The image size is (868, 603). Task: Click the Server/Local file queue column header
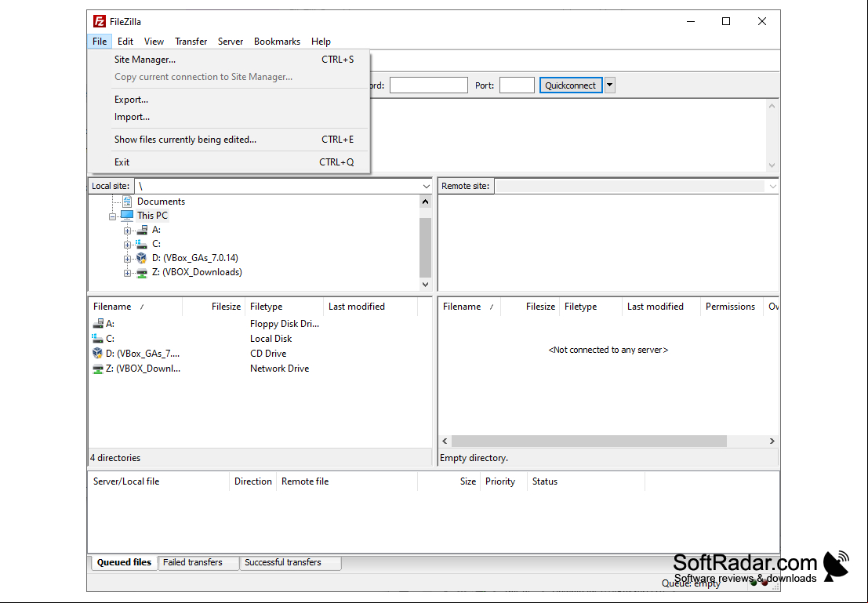(x=158, y=481)
